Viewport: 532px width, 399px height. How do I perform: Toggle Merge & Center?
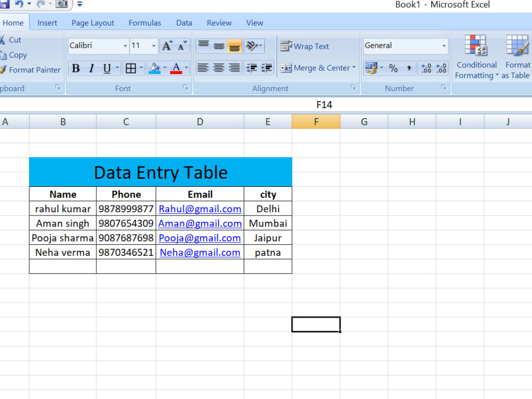[x=315, y=68]
